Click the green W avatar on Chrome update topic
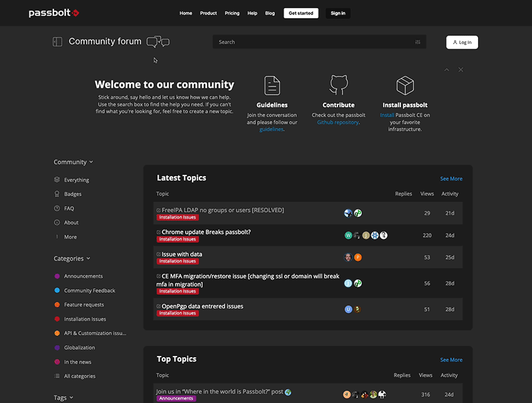 click(348, 235)
